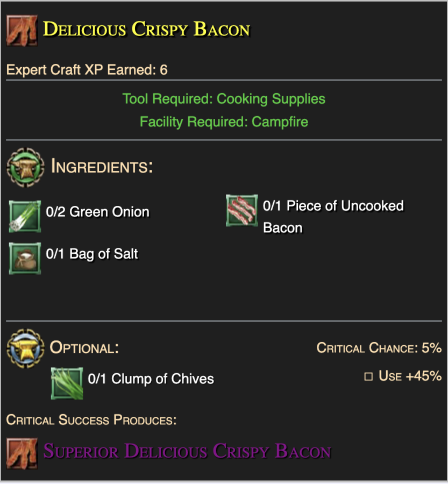Click the Expert Craft XP Earned text
Image resolution: width=448 pixels, height=484 pixels.
pos(87,70)
